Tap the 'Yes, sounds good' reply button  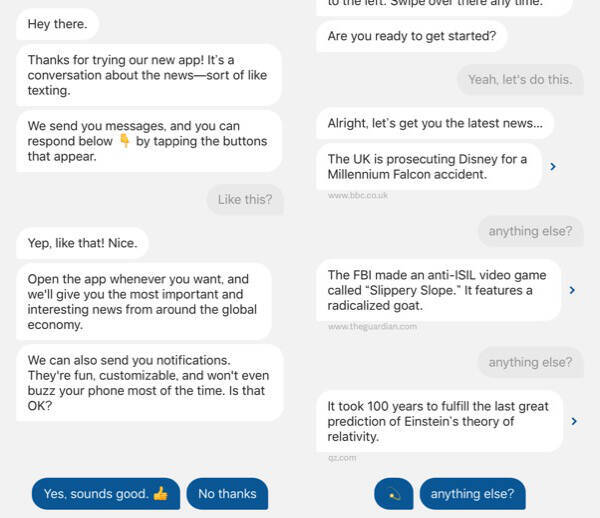tap(105, 493)
